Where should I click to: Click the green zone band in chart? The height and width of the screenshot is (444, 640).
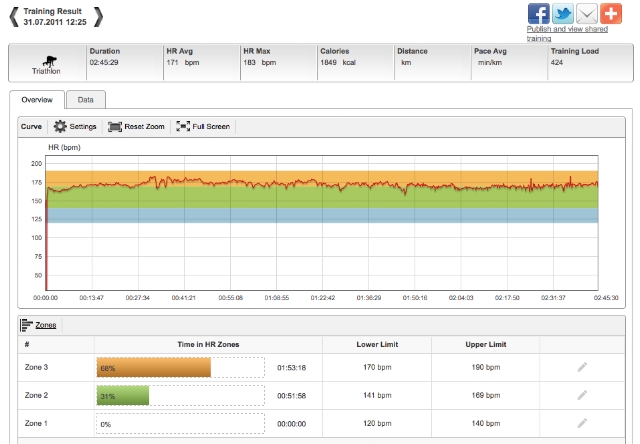[x=322, y=200]
